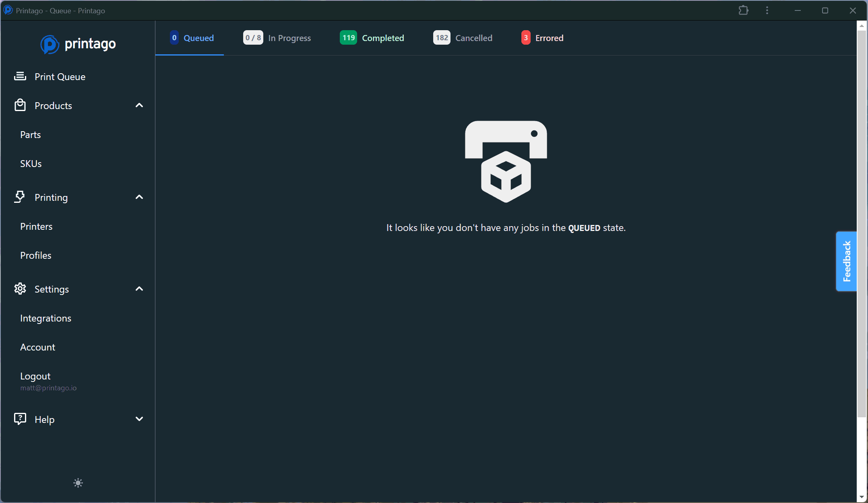Click the Printago logo in sidebar
868x503 pixels.
point(78,44)
